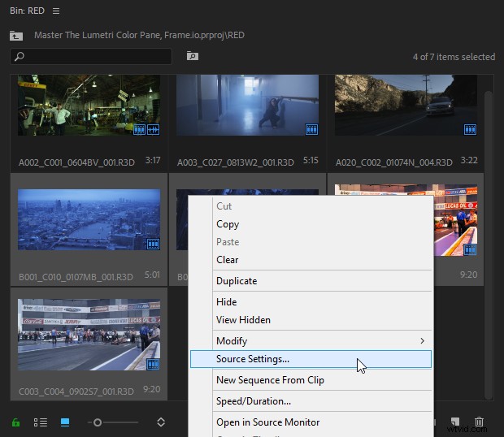Click the 5:01 duration label
The image size is (504, 437).
(152, 275)
